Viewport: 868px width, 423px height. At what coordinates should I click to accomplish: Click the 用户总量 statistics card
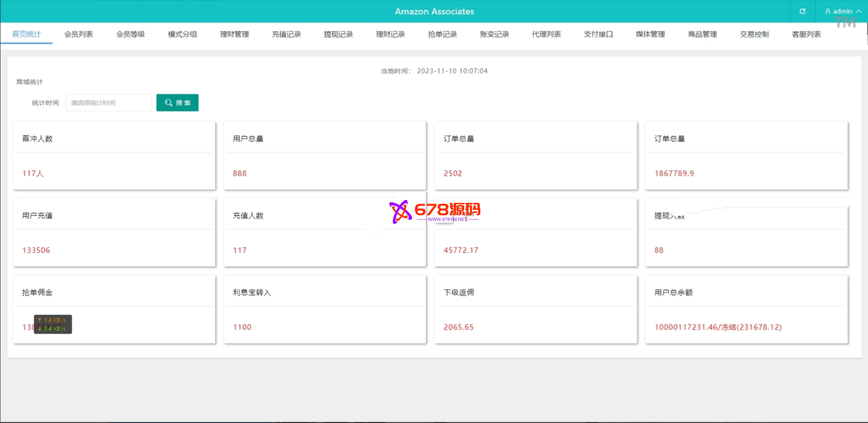[x=325, y=155]
